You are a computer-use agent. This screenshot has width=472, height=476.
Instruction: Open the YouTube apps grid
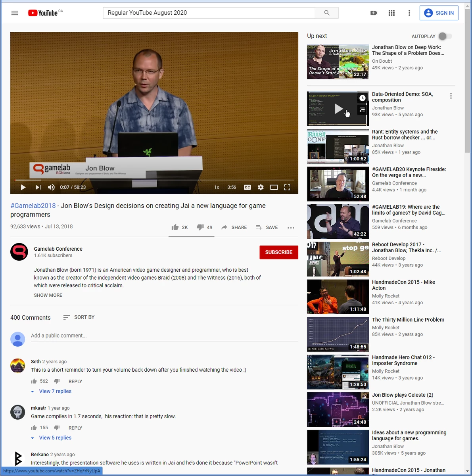point(391,13)
